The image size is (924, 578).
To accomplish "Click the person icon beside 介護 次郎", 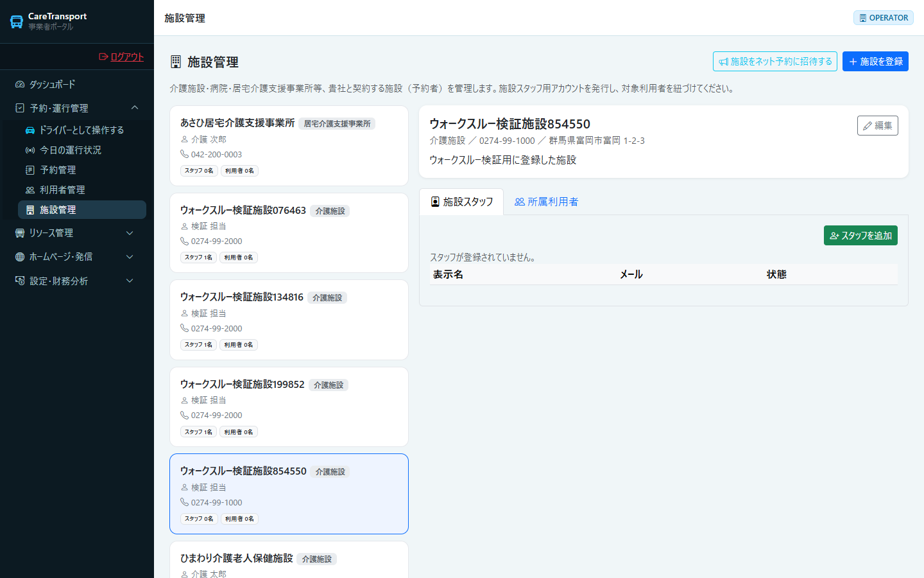I will pyautogui.click(x=184, y=139).
